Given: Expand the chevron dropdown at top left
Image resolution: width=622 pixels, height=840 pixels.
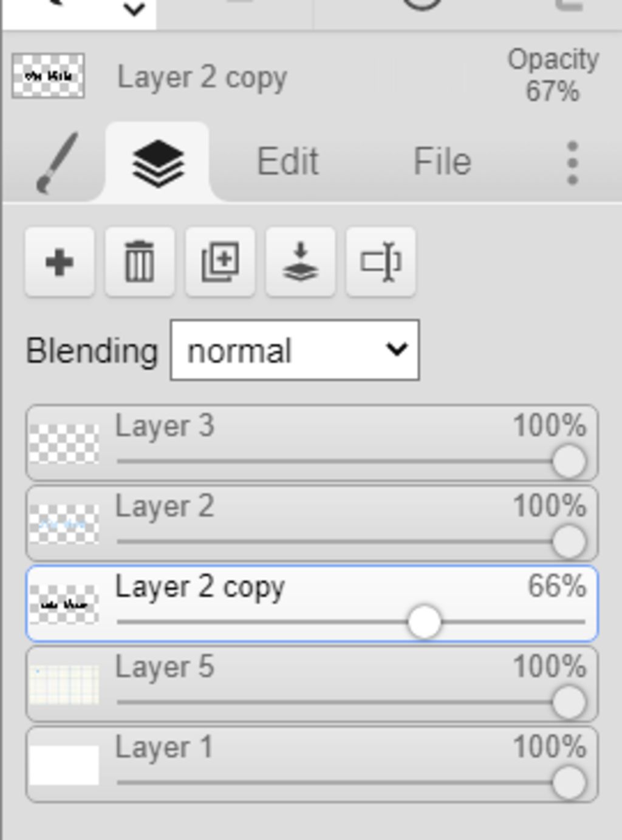Looking at the screenshot, I should coord(134,10).
